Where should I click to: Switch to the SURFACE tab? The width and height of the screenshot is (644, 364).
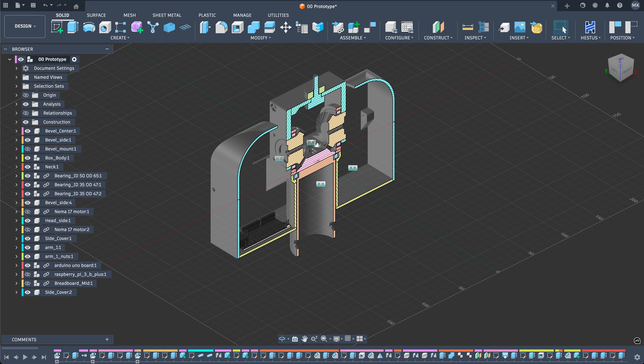coord(96,15)
